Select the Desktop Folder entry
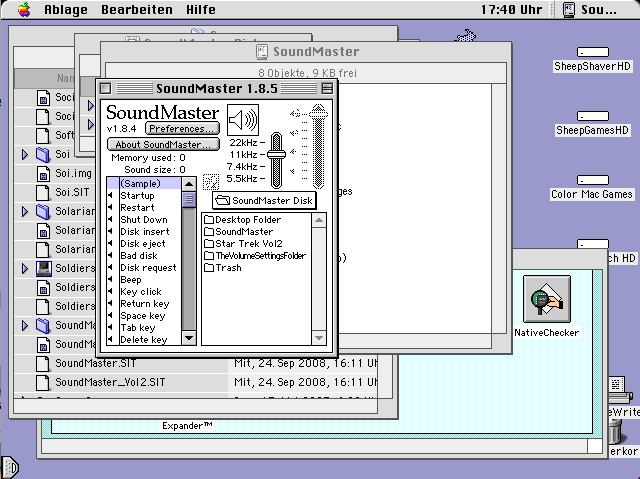Screen dimensions: 640x479 pyautogui.click(x=242, y=220)
